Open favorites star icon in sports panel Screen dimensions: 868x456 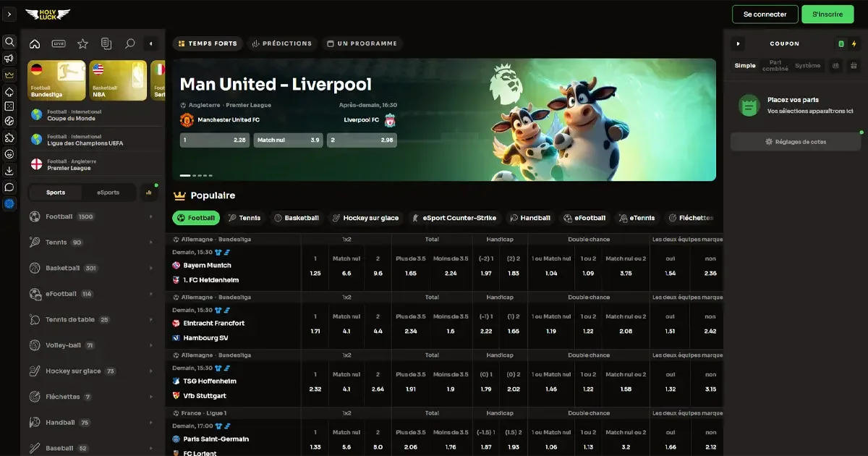click(x=82, y=43)
